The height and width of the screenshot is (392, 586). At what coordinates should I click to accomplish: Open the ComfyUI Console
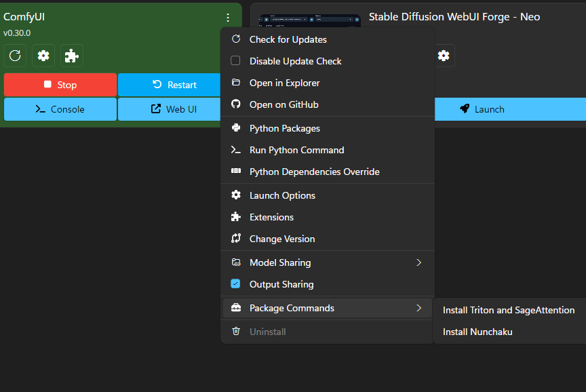(x=60, y=109)
